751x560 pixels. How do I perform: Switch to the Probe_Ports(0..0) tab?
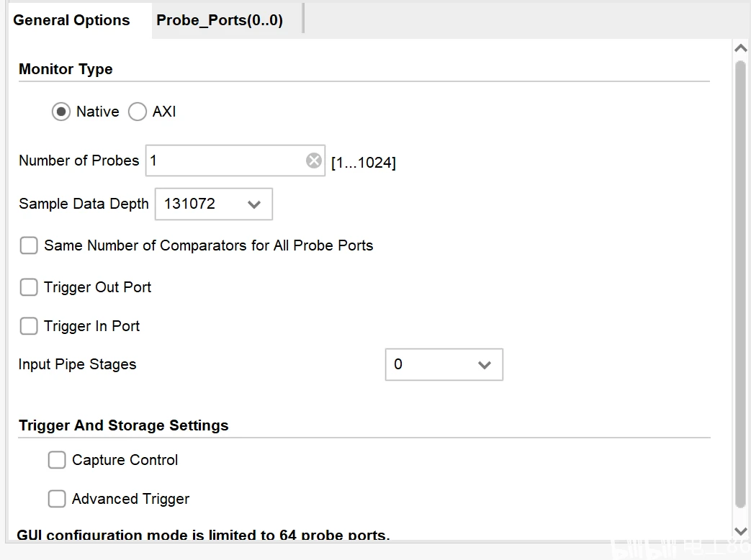pos(220,20)
